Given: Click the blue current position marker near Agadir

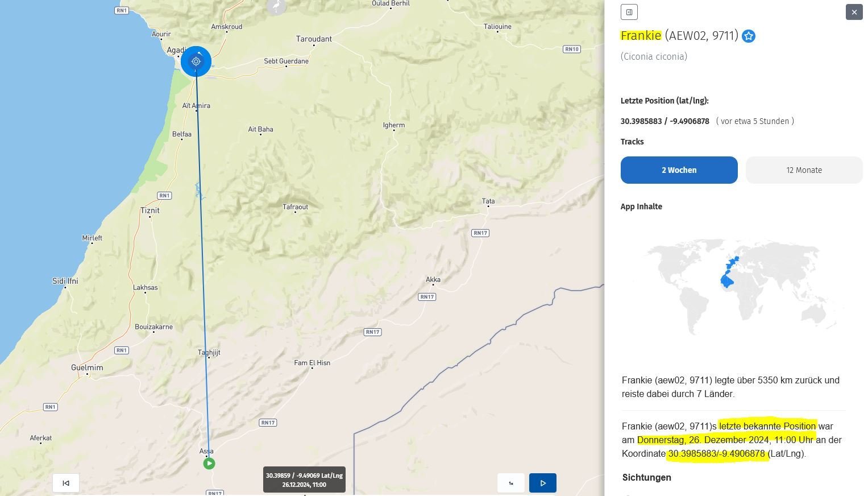Looking at the screenshot, I should pyautogui.click(x=196, y=61).
